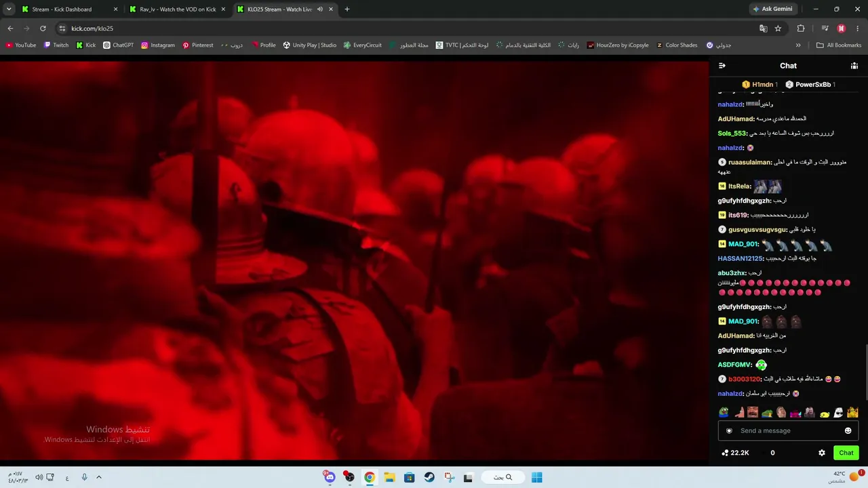Send the flaming emote at row end
This screenshot has height=488, width=868.
pyautogui.click(x=852, y=412)
